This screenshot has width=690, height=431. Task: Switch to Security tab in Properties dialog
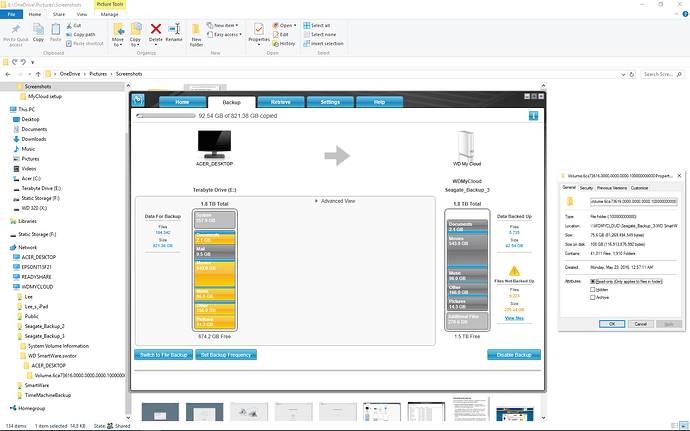click(x=586, y=188)
